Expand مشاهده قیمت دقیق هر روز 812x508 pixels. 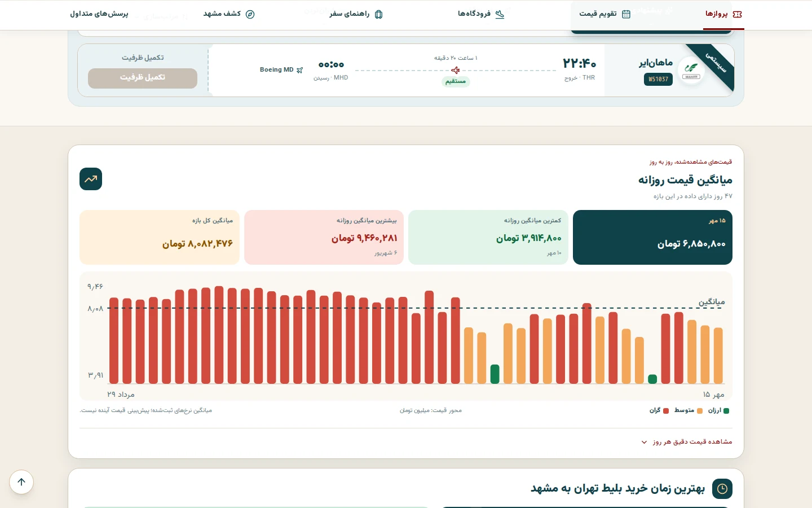coord(687,441)
